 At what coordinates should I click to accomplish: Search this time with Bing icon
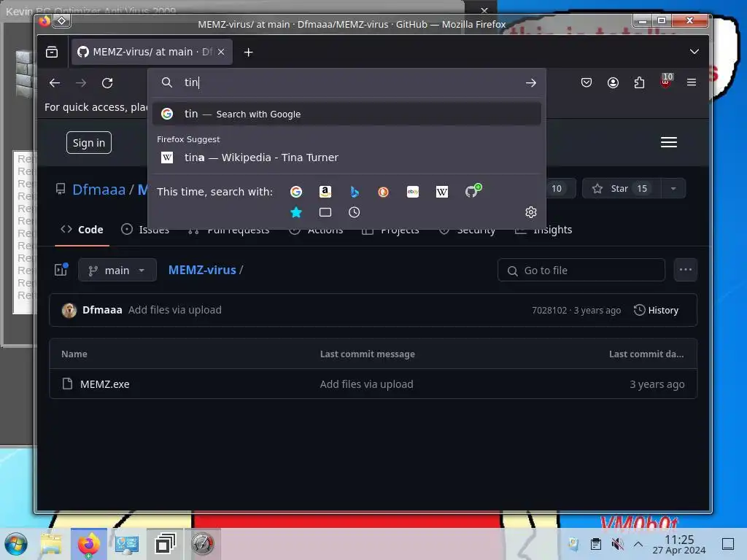pos(355,192)
